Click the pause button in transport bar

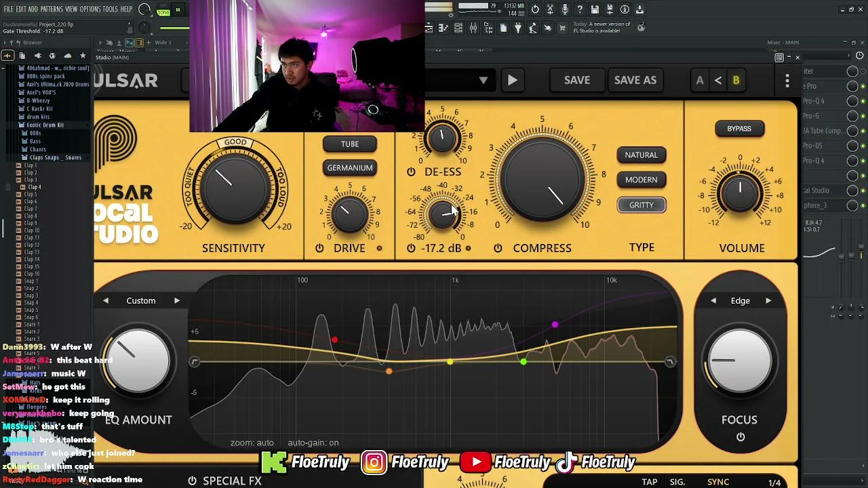(x=178, y=10)
